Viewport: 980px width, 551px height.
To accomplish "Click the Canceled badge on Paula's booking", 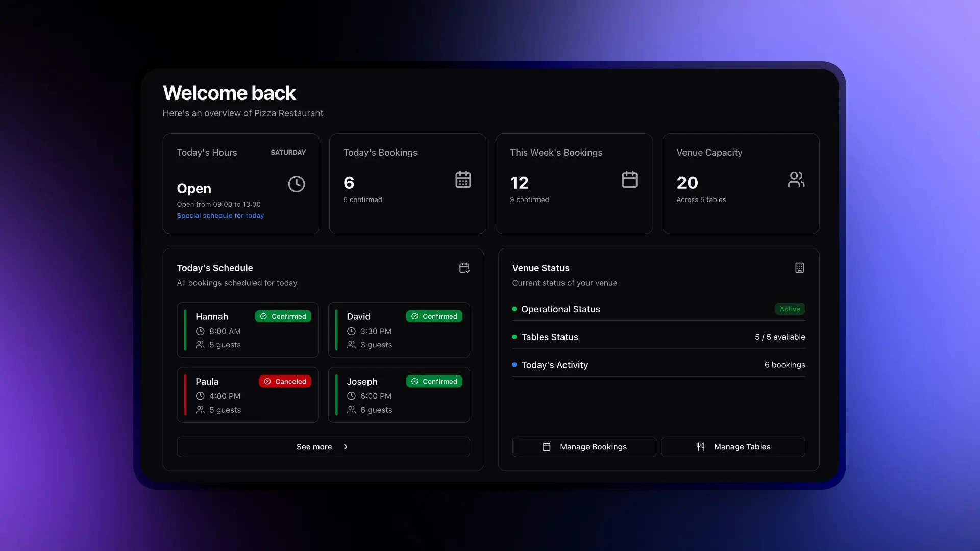I will (x=285, y=381).
